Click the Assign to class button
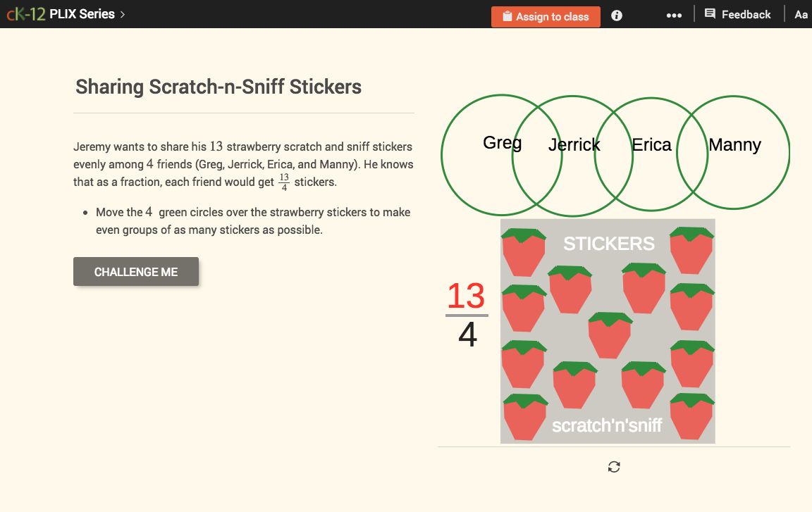Image resolution: width=812 pixels, height=512 pixels. tap(546, 16)
